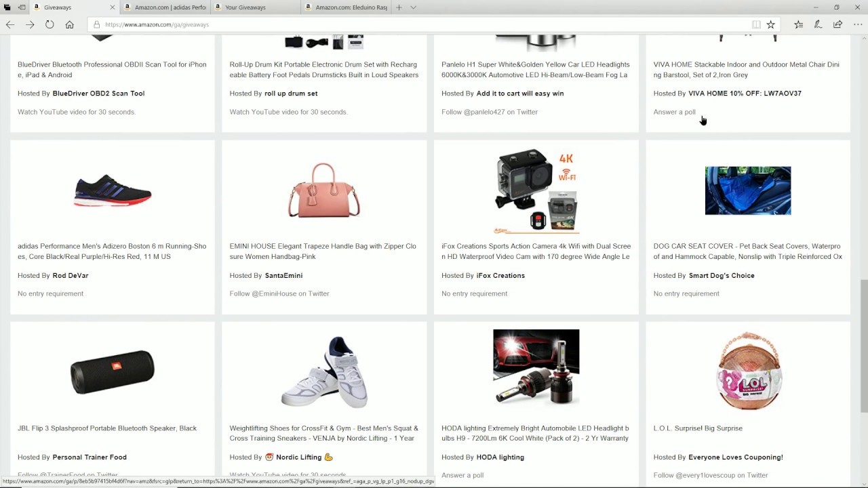The image size is (868, 488).
Task: Open L.O.L. Surprise! Big Surprise title
Action: click(x=698, y=428)
